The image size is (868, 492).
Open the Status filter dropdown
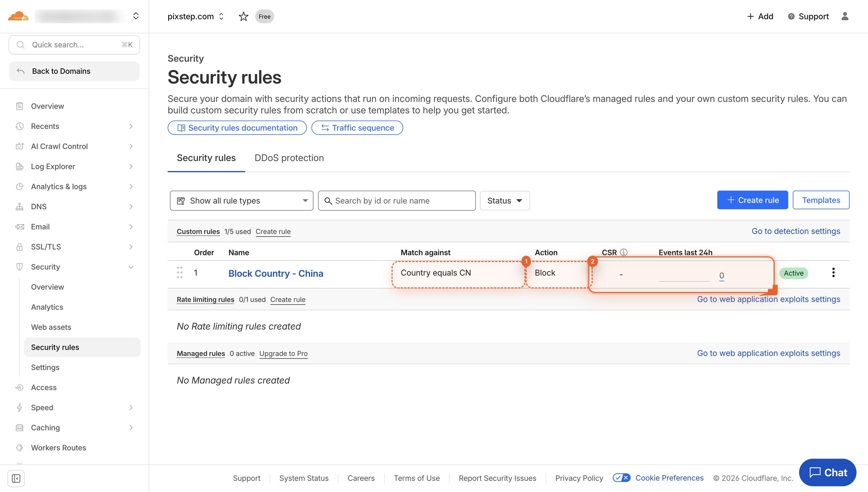(x=504, y=200)
